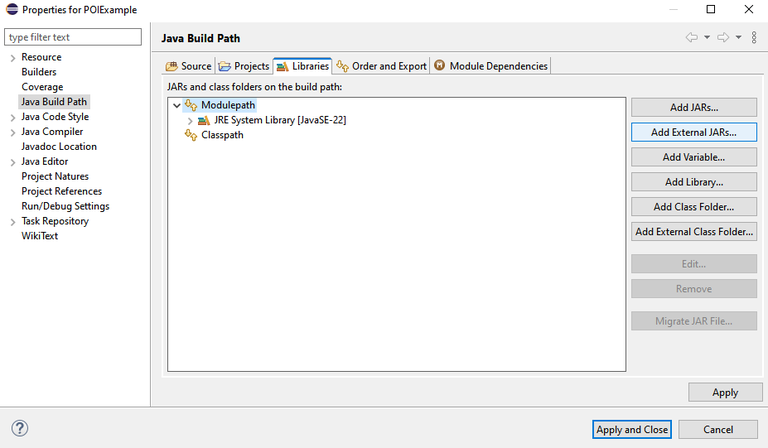The height and width of the screenshot is (448, 768).
Task: Click the Classpath node icon
Action: click(191, 135)
